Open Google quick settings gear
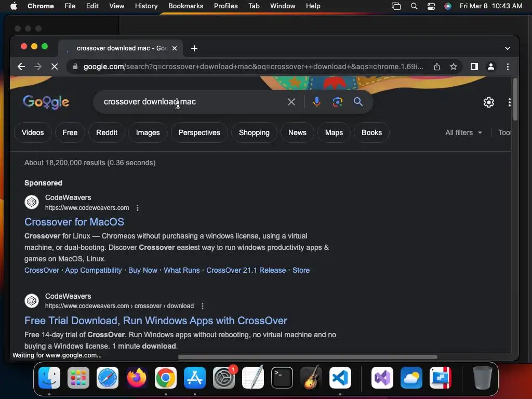Image resolution: width=532 pixels, height=399 pixels. click(x=488, y=102)
